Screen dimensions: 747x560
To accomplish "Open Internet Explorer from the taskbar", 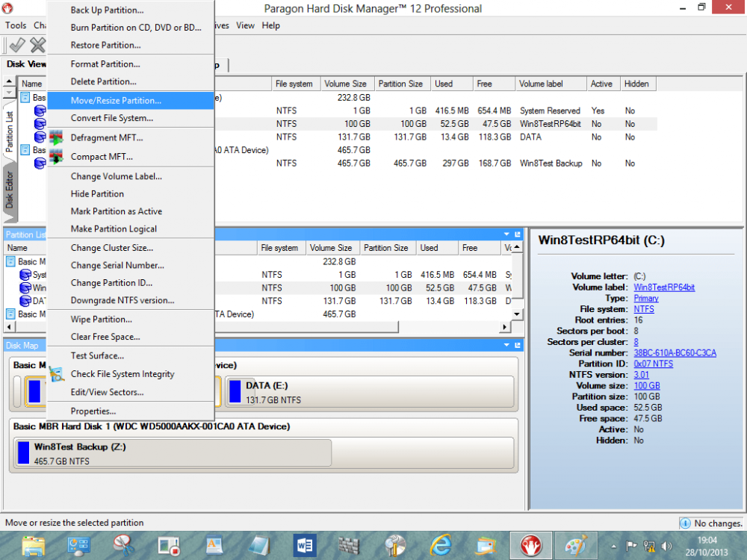I will (x=441, y=545).
